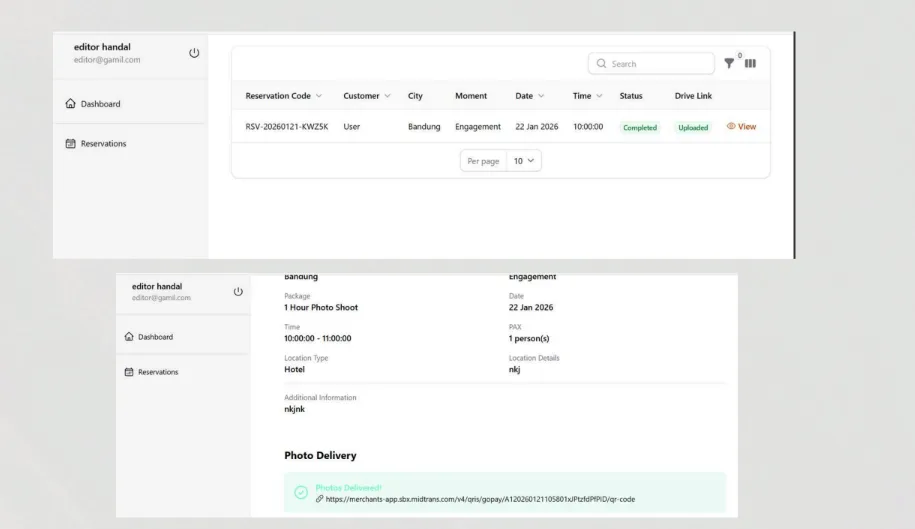This screenshot has width=915, height=529.
Task: Open the column visibility icon
Action: (750, 63)
